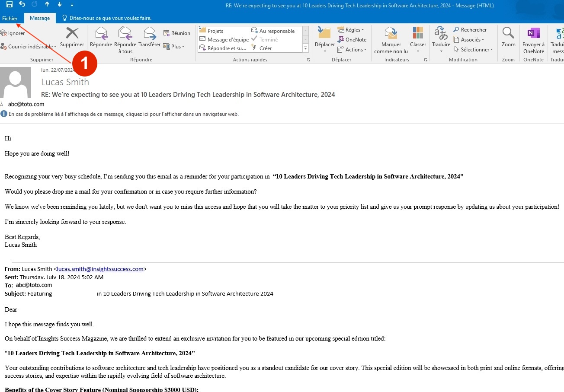Viewport: 564px width, 392px height.
Task: Click the info bar to view in a web browser
Action: 120,114
